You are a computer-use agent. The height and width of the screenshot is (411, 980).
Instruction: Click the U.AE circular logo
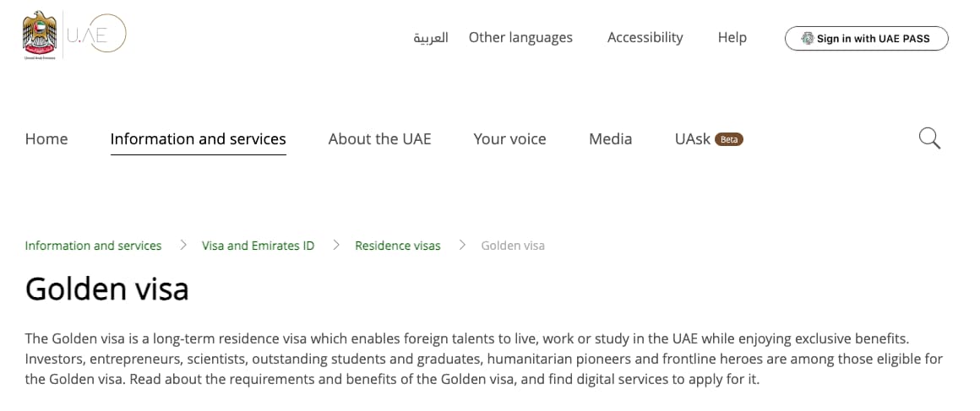pyautogui.click(x=97, y=35)
